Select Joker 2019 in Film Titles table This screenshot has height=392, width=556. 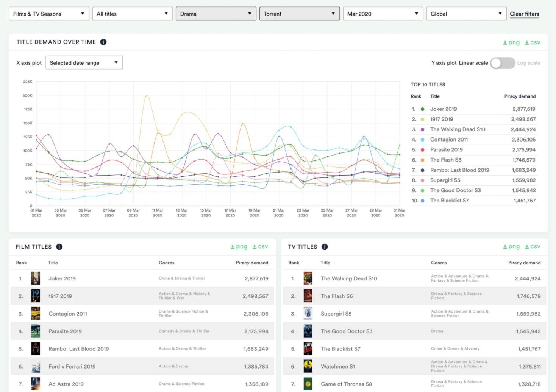pyautogui.click(x=62, y=278)
